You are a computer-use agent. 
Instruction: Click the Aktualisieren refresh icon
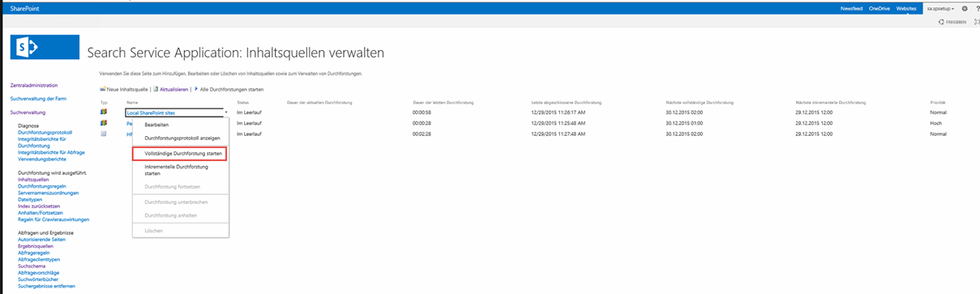click(x=156, y=88)
